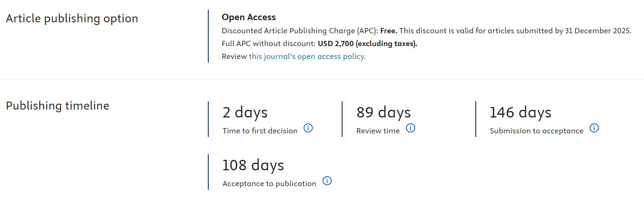Click the 2 days value

click(245, 113)
